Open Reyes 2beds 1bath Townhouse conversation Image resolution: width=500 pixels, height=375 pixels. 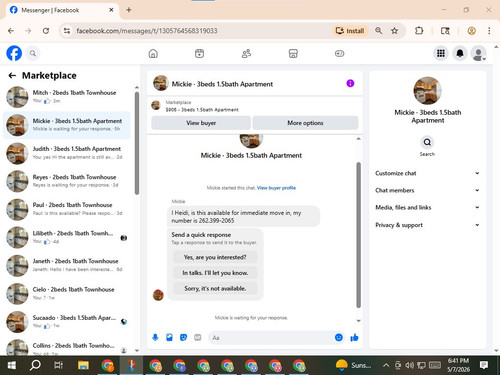pos(67,181)
